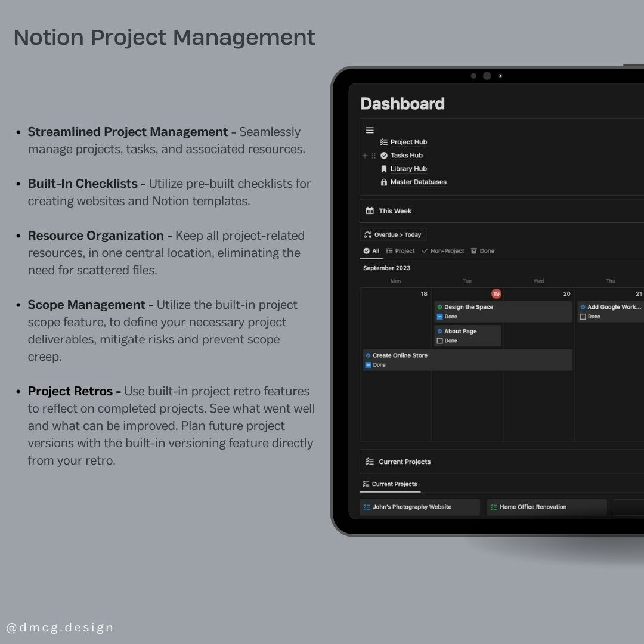644x644 pixels.
Task: Open the Design the Space task
Action: tap(503, 311)
